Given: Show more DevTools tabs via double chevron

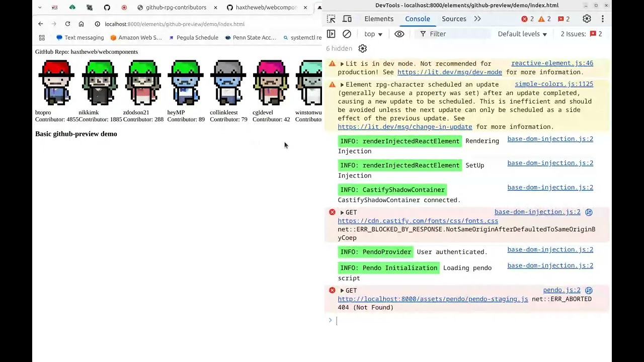Looking at the screenshot, I should pyautogui.click(x=477, y=19).
